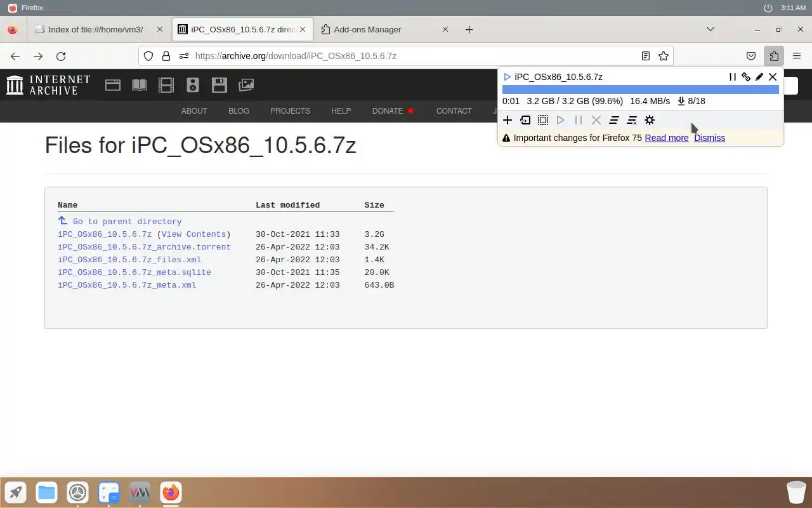Close the Add-ons Manager tab
Screen dimensions: 812x508
click(x=445, y=29)
